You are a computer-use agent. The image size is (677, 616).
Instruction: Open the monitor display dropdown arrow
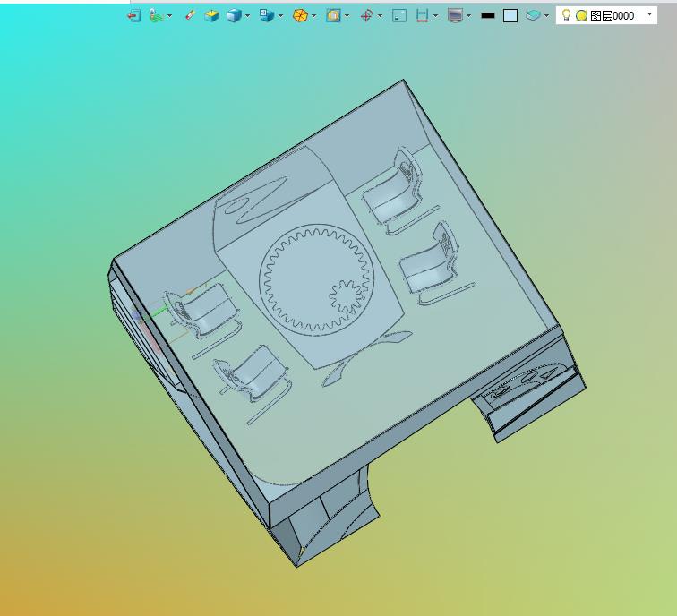point(469,16)
